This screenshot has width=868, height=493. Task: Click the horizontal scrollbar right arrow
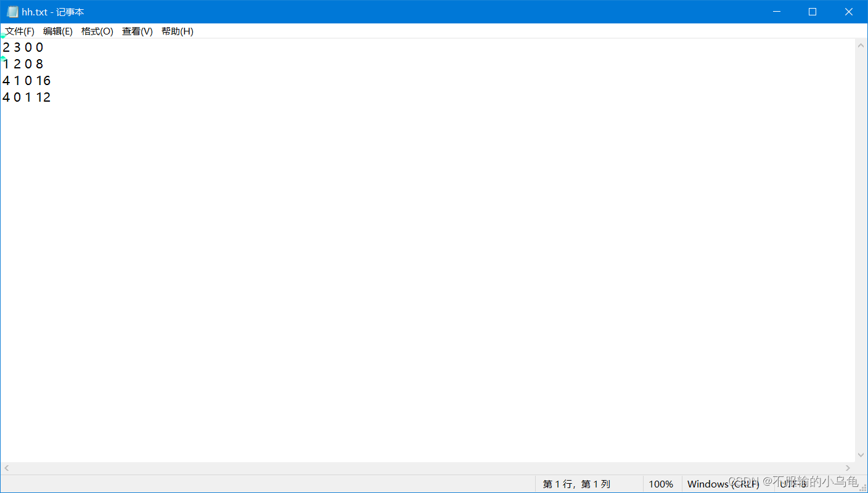tap(848, 468)
